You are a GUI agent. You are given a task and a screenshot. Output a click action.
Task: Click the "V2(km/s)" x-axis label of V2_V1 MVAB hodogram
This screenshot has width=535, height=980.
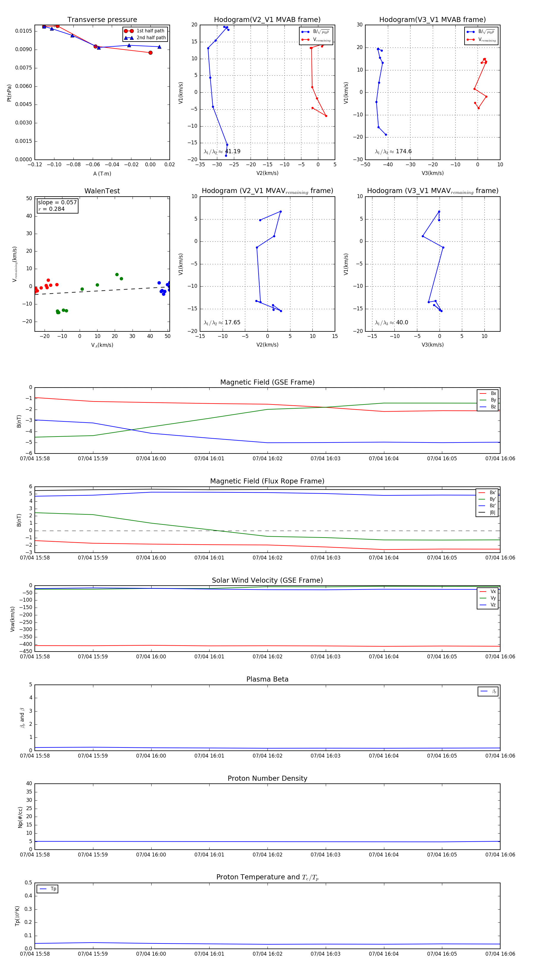point(267,173)
